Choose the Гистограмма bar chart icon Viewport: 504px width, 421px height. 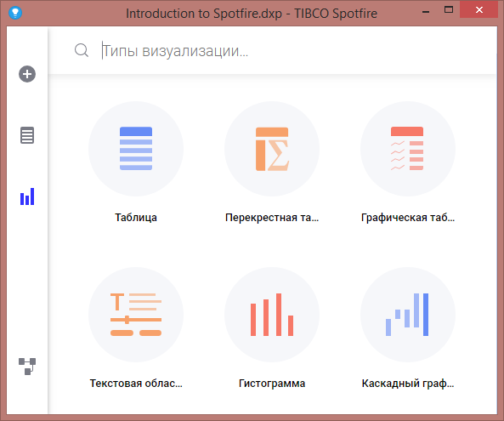(x=272, y=314)
